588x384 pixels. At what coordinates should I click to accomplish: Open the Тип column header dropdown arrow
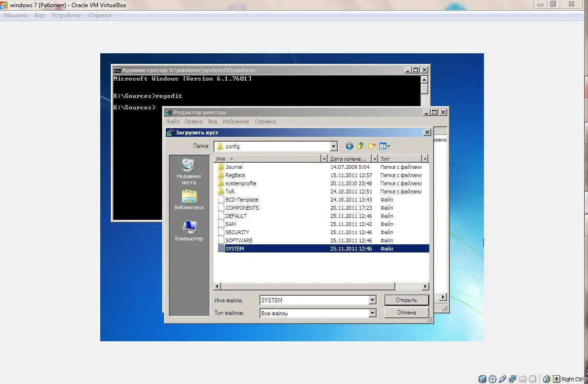tap(425, 159)
